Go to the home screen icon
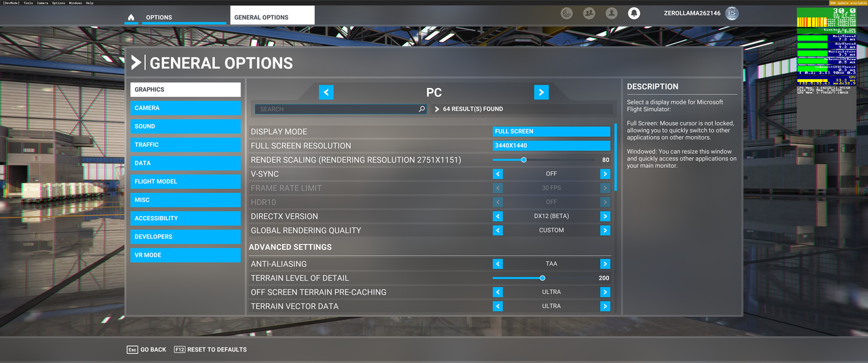 tap(131, 17)
